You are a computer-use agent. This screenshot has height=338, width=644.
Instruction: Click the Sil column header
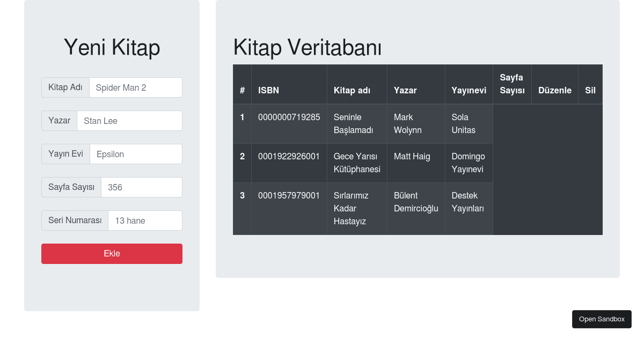(x=590, y=90)
